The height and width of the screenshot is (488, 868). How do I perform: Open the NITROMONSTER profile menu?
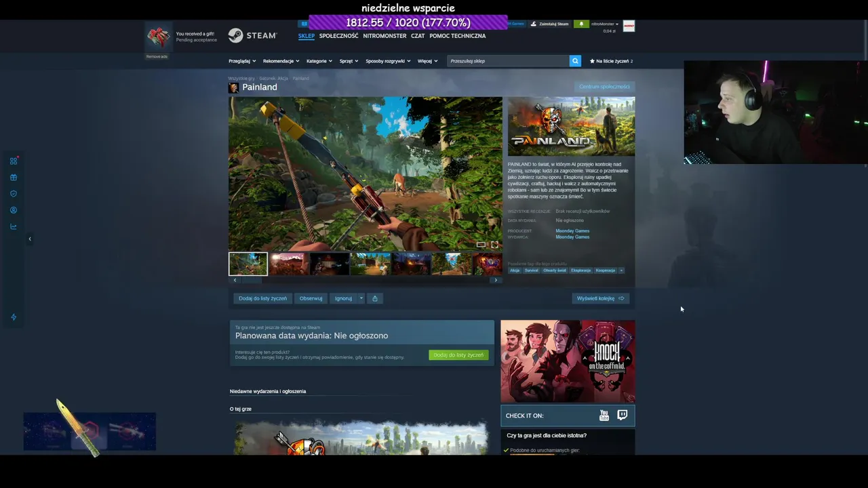click(x=384, y=36)
